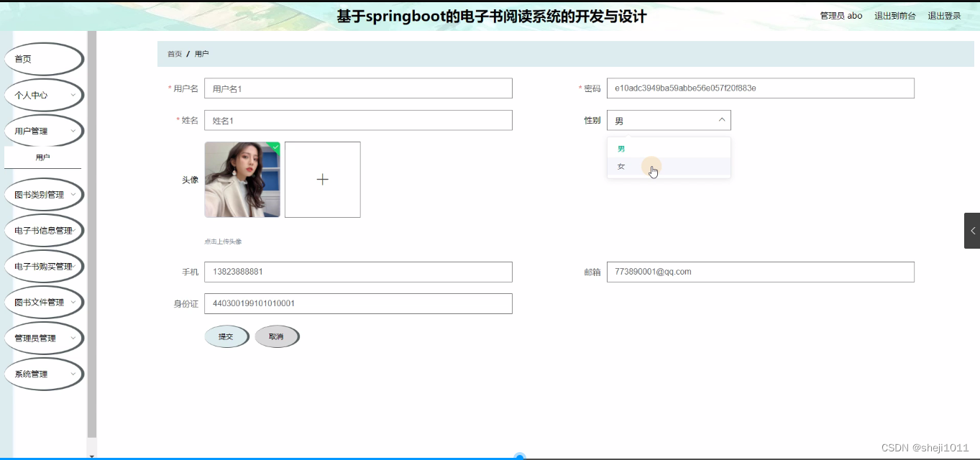This screenshot has width=980, height=460.
Task: Click 退出登录 in the top bar
Action: click(x=944, y=15)
